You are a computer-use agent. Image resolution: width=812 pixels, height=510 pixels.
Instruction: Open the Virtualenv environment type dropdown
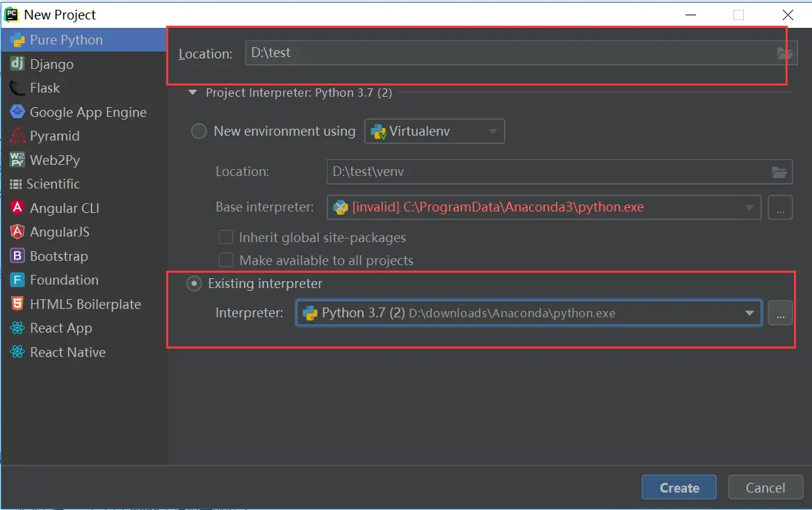coord(435,131)
